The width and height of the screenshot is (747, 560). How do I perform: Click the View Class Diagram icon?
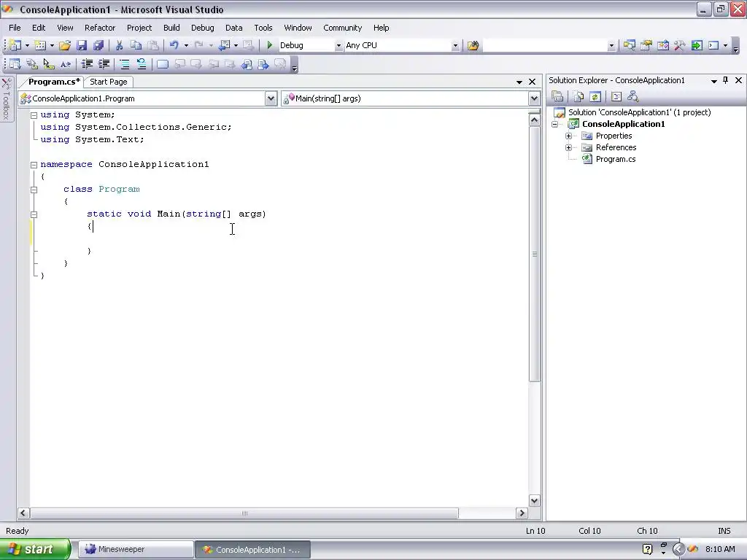pos(632,97)
